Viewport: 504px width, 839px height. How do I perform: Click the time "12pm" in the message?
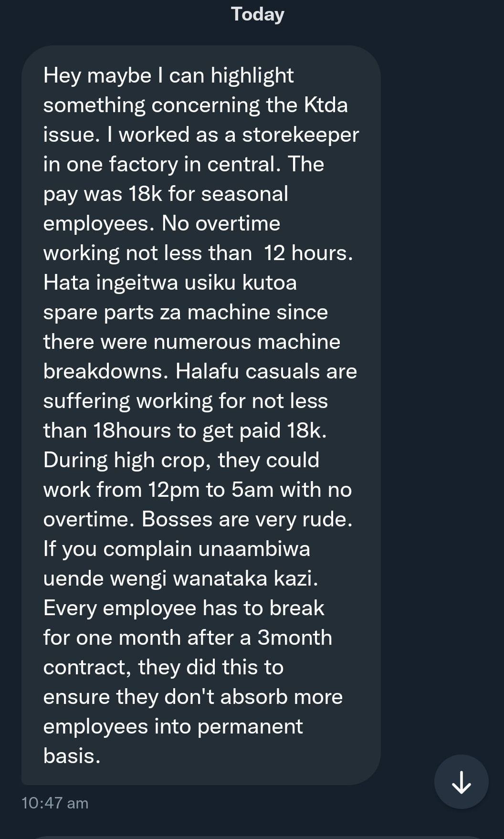pyautogui.click(x=174, y=490)
